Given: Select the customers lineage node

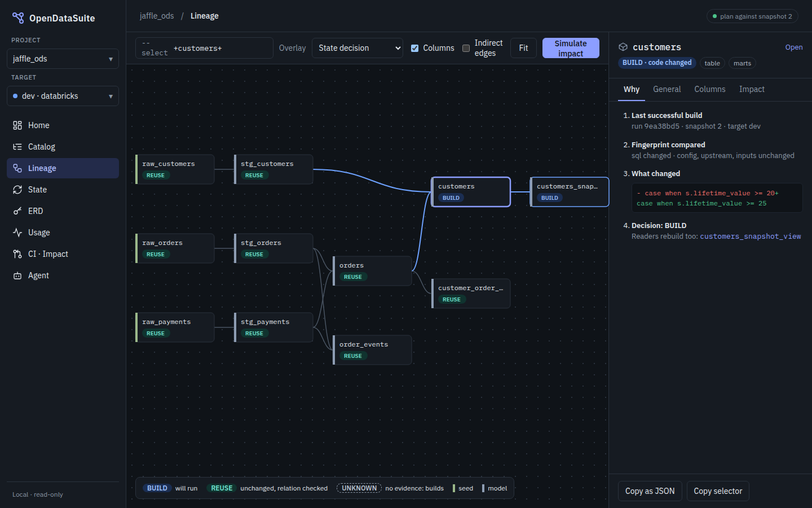Looking at the screenshot, I should (471, 192).
